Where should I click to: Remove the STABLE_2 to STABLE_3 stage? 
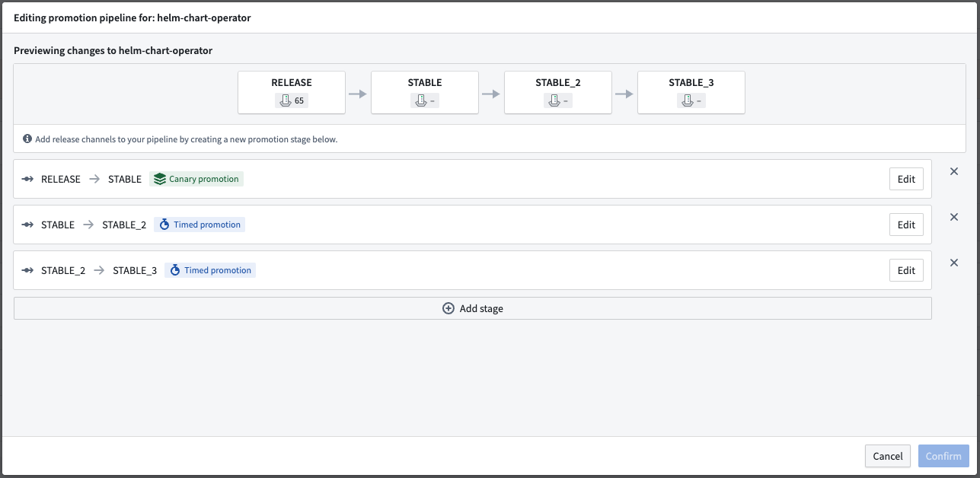point(954,263)
